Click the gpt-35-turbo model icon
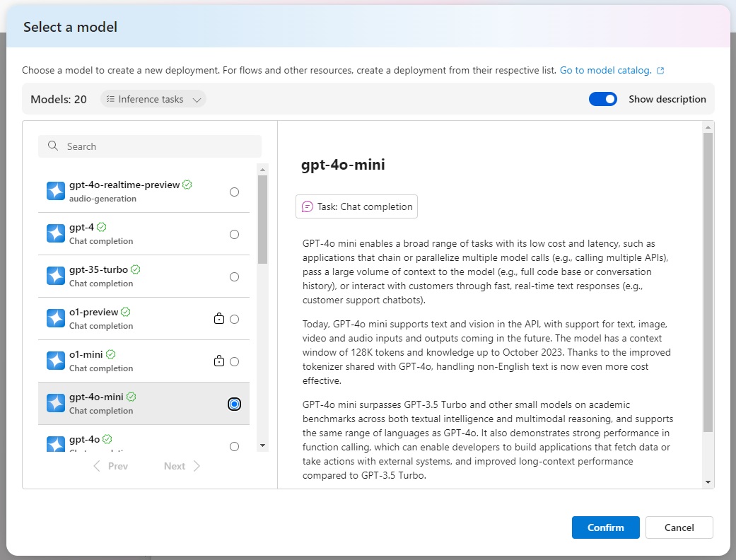The height and width of the screenshot is (560, 736). coord(56,276)
